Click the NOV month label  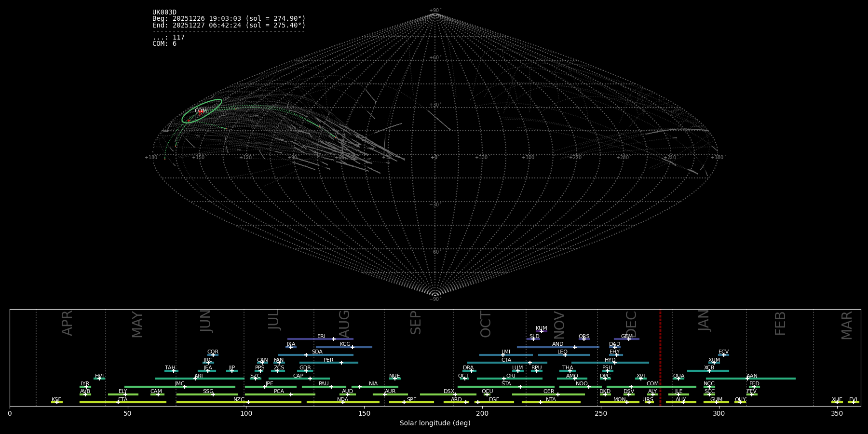559,325
